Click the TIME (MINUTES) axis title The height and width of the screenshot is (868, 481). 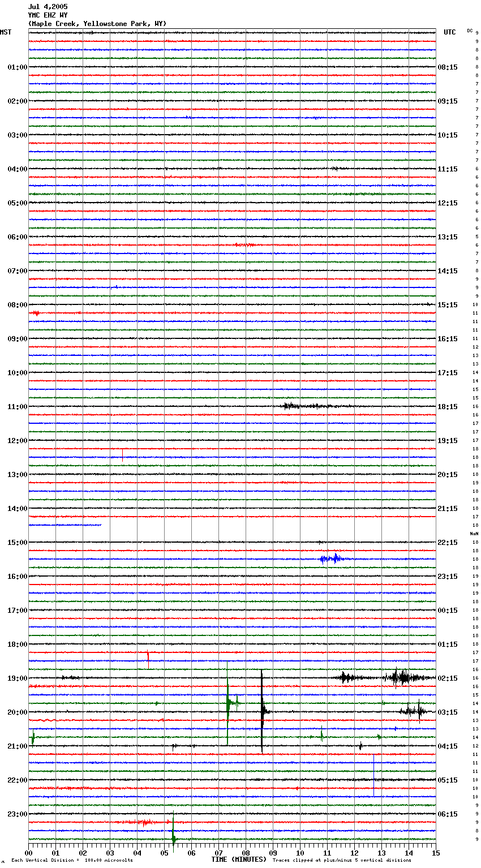pos(239,860)
